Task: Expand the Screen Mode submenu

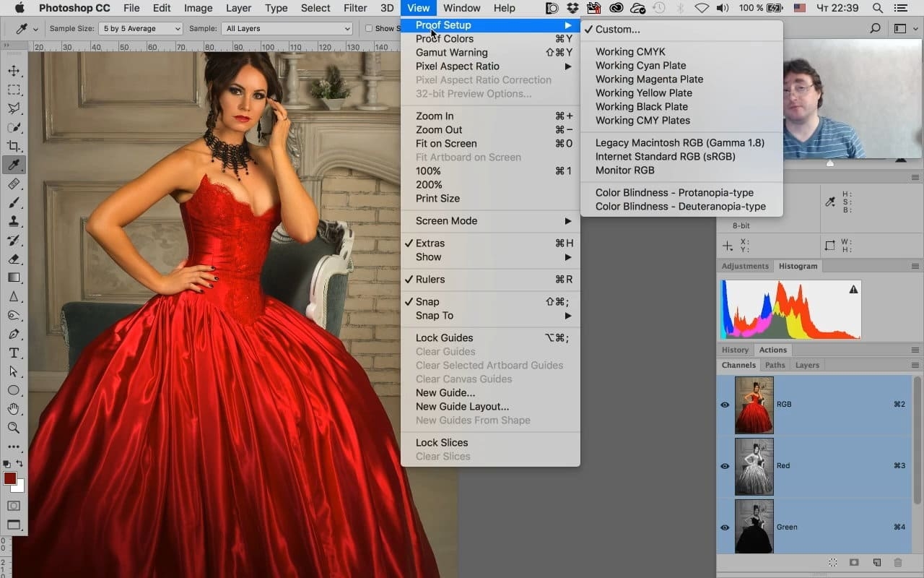Action: click(490, 221)
